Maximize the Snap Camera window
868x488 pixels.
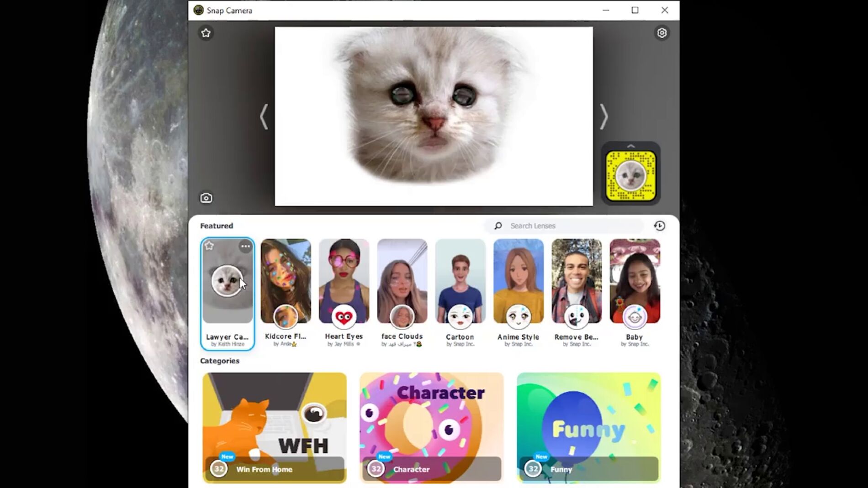point(635,10)
